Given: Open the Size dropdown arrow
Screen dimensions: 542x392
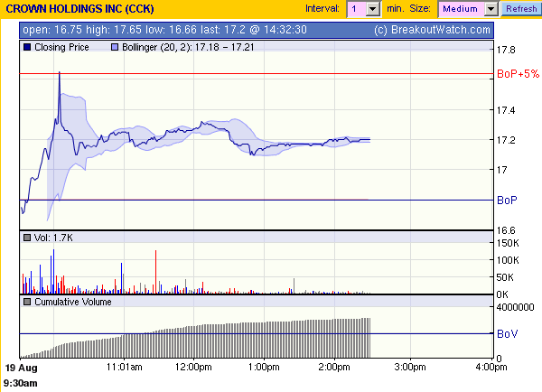Looking at the screenshot, I should point(491,9).
